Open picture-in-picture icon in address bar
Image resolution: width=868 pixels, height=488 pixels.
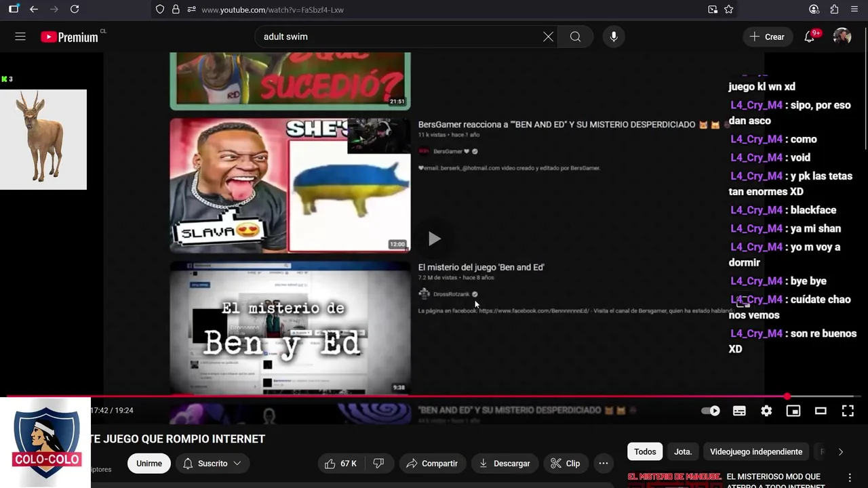pos(713,9)
